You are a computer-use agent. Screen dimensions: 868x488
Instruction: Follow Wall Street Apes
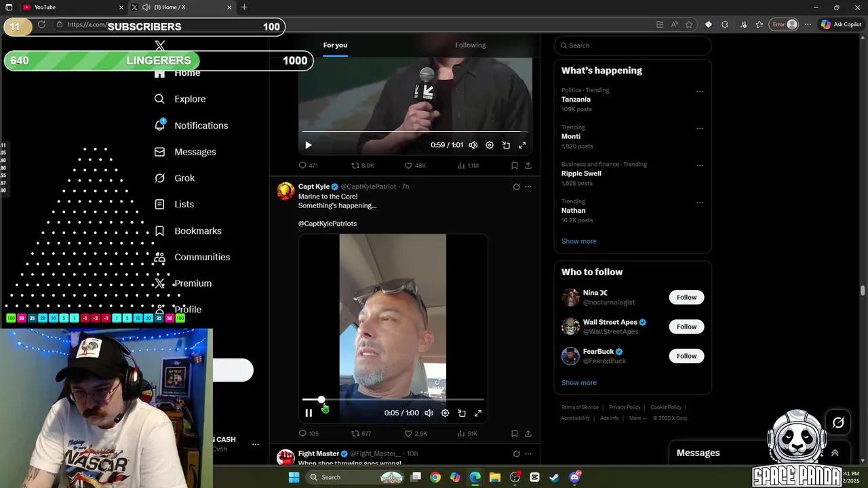coord(686,327)
